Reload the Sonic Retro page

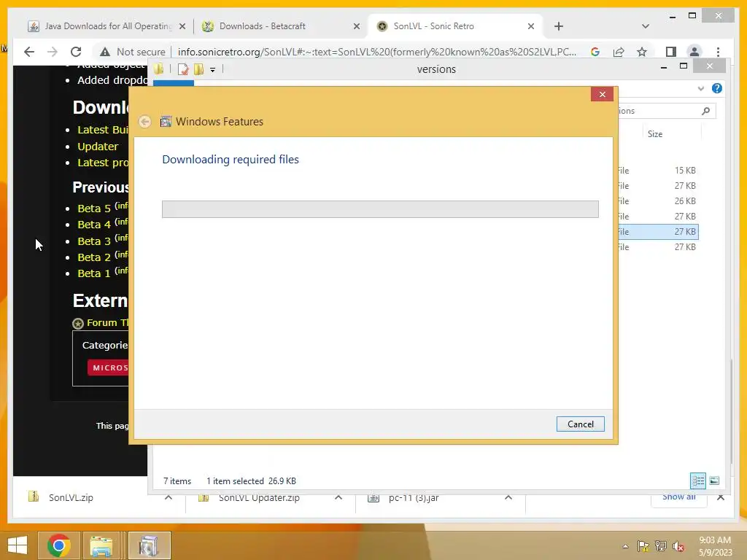tap(76, 52)
